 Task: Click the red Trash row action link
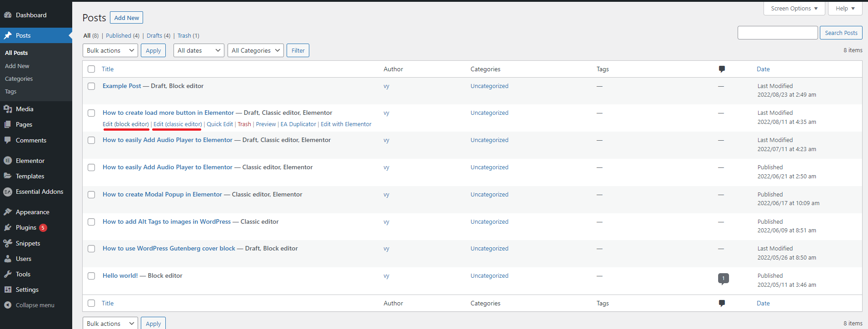(244, 124)
